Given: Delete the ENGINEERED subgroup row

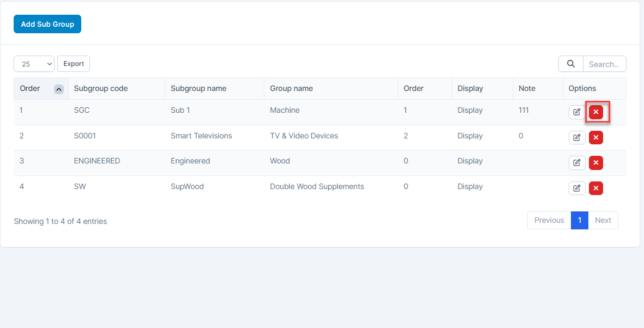Looking at the screenshot, I should coord(596,163).
